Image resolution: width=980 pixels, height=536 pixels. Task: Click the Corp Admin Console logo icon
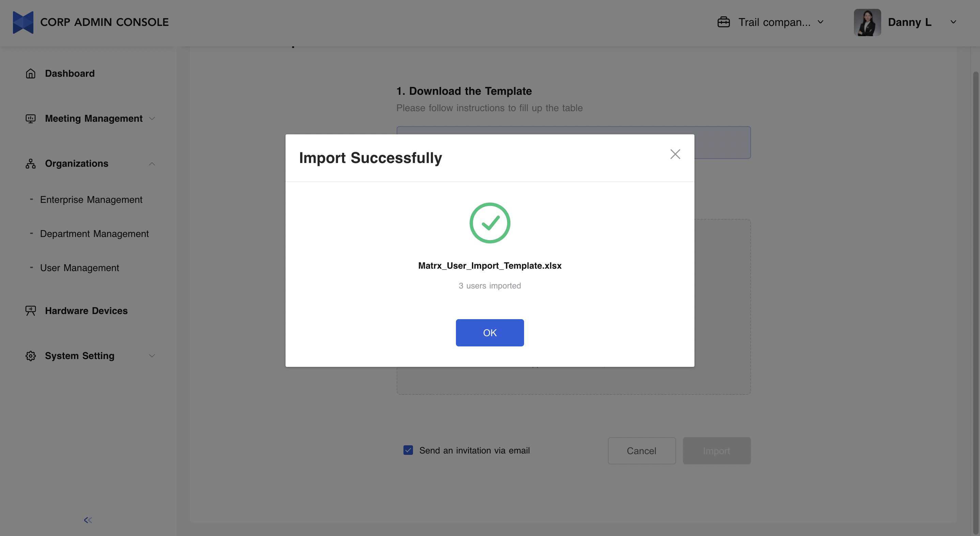23,22
